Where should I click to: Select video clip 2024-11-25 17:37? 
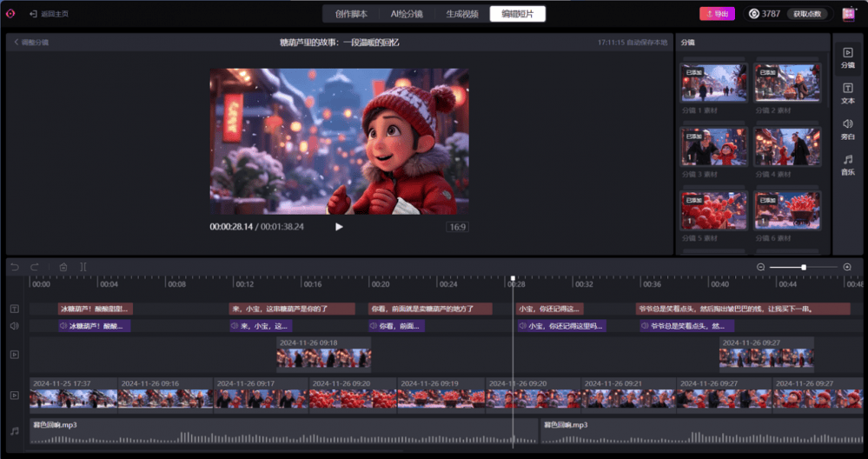click(73, 396)
